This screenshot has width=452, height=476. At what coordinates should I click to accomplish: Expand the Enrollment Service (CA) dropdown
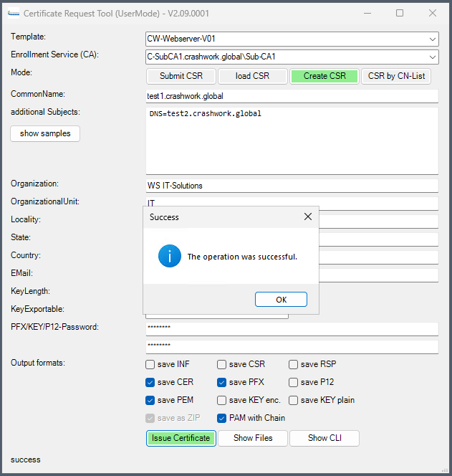(433, 57)
